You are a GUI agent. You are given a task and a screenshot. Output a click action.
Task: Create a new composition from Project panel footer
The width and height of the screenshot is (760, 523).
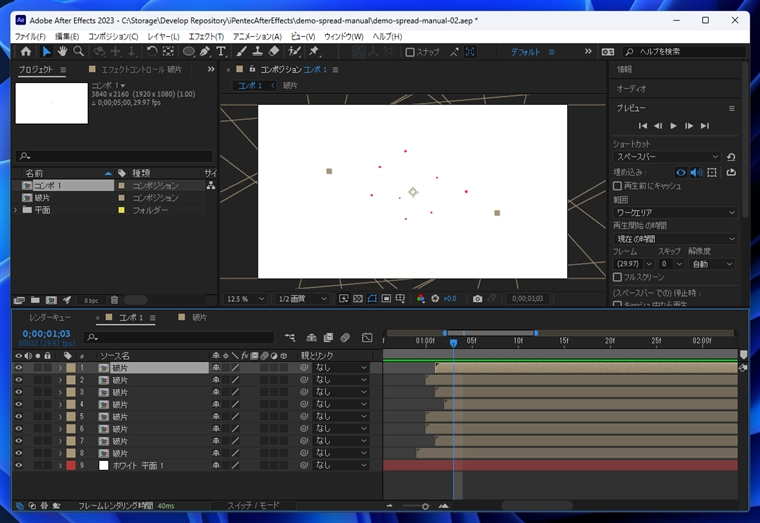[51, 300]
